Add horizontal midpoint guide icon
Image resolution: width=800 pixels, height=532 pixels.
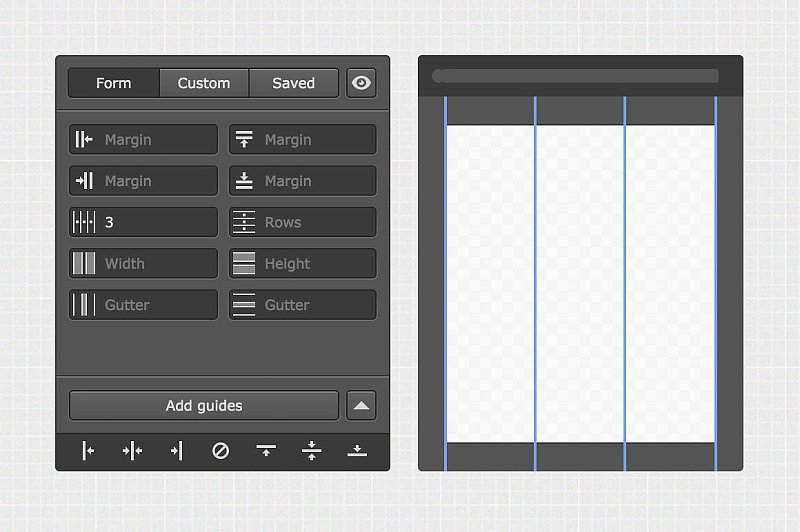(311, 451)
